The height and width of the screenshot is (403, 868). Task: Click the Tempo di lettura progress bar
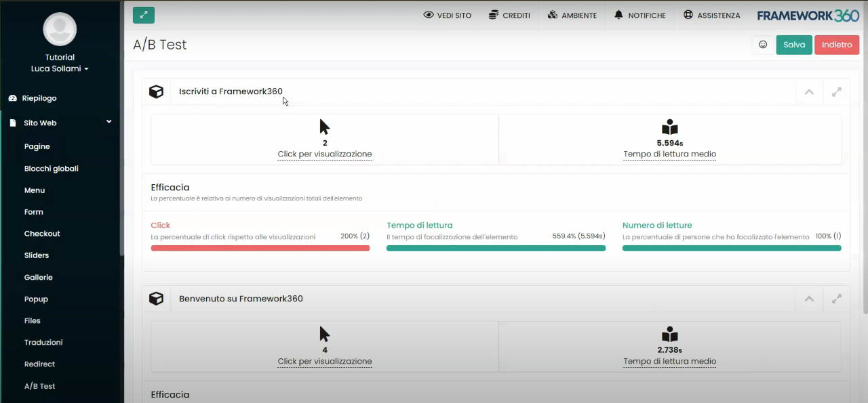[x=496, y=249]
